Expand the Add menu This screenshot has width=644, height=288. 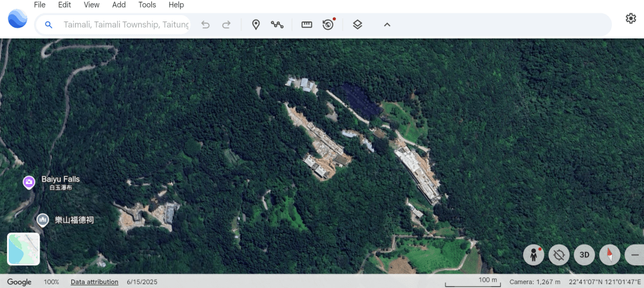(x=119, y=5)
